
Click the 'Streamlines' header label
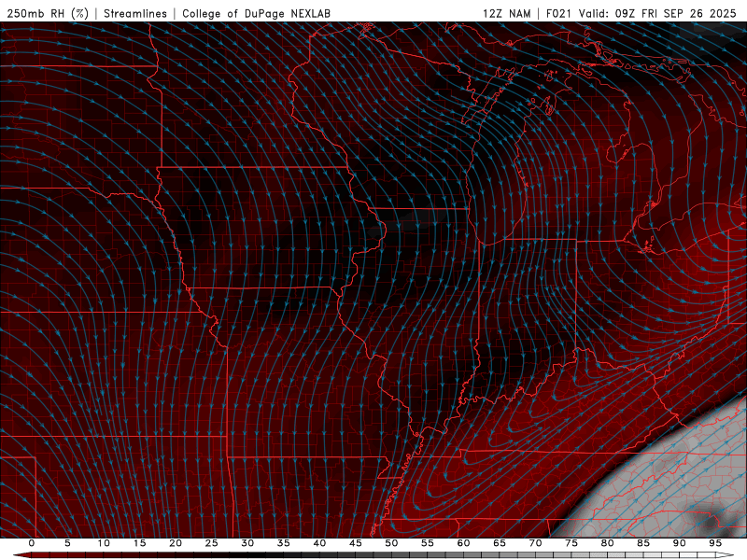point(135,13)
